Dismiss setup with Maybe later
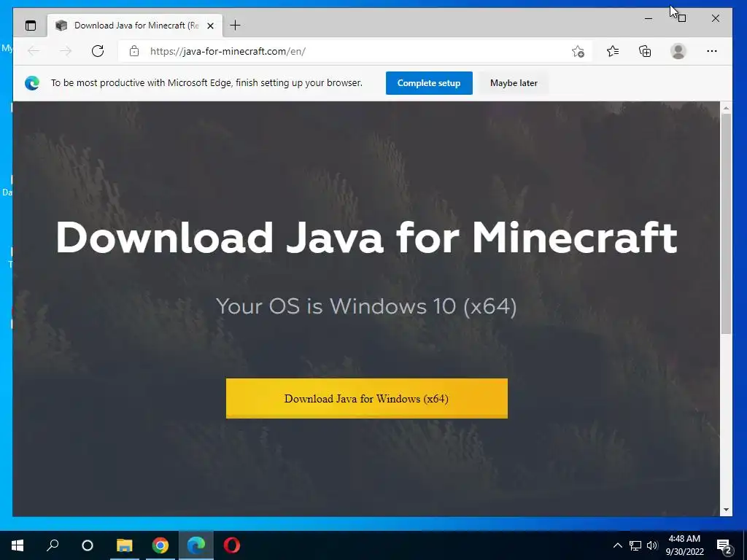Viewport: 747px width, 560px height. point(514,83)
